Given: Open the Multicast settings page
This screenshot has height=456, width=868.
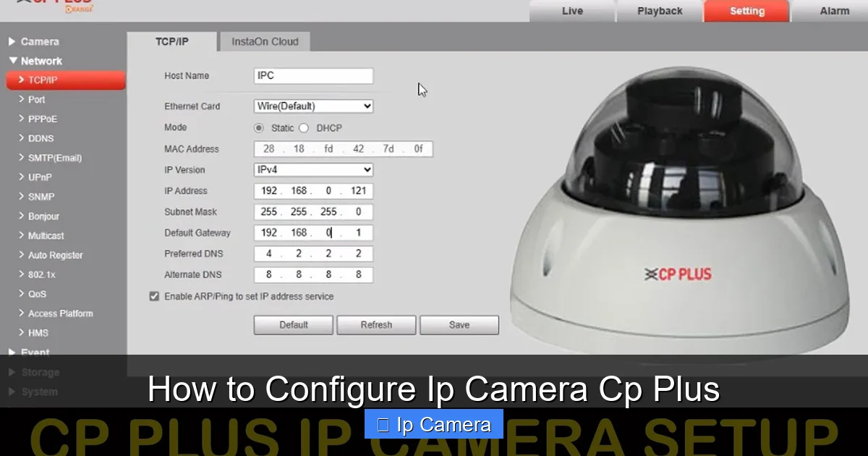Looking at the screenshot, I should 46,236.
